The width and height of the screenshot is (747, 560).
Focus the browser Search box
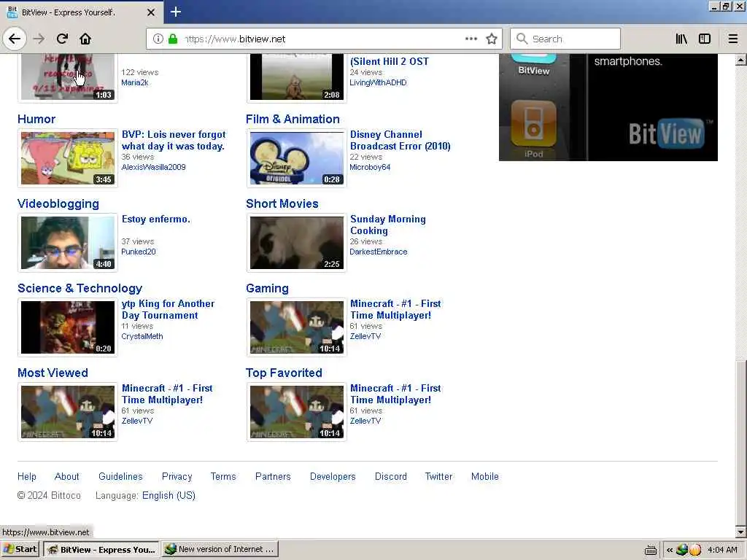tap(565, 39)
